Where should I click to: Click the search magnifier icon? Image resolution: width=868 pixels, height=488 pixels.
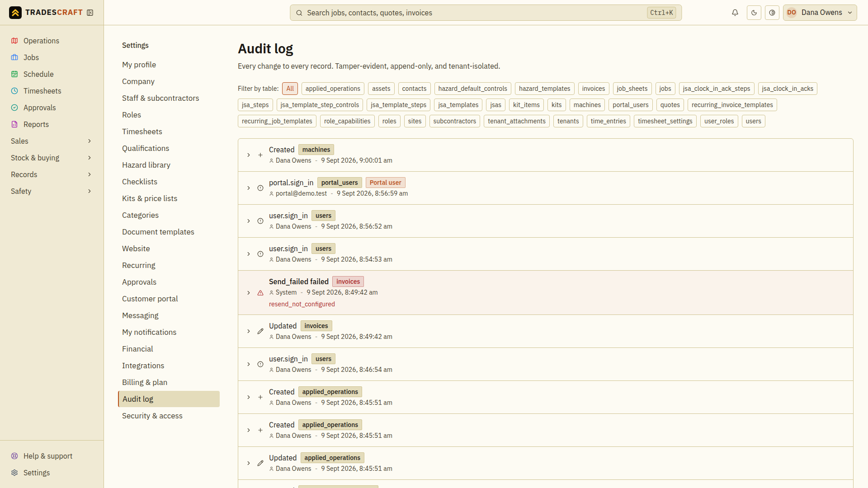coord(299,13)
